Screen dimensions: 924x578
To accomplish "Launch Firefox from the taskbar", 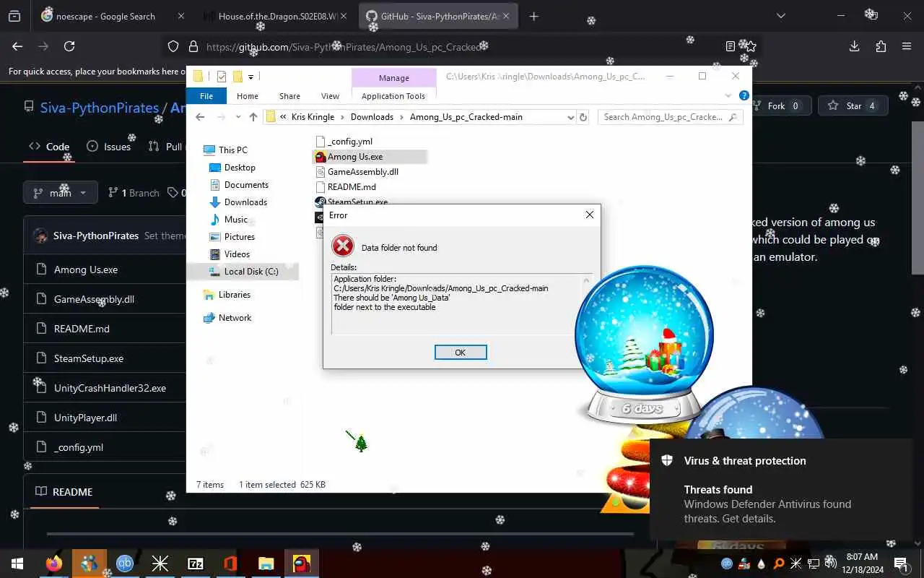I will [x=54, y=564].
